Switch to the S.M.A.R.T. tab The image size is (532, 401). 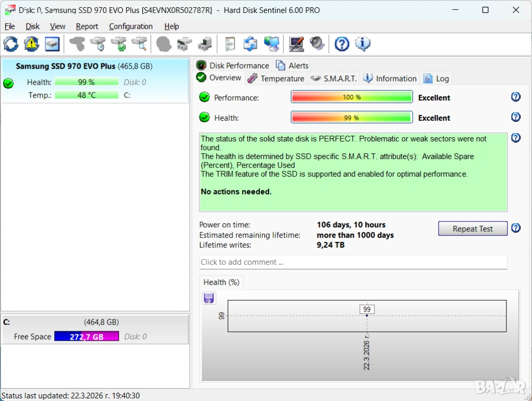pyautogui.click(x=334, y=79)
